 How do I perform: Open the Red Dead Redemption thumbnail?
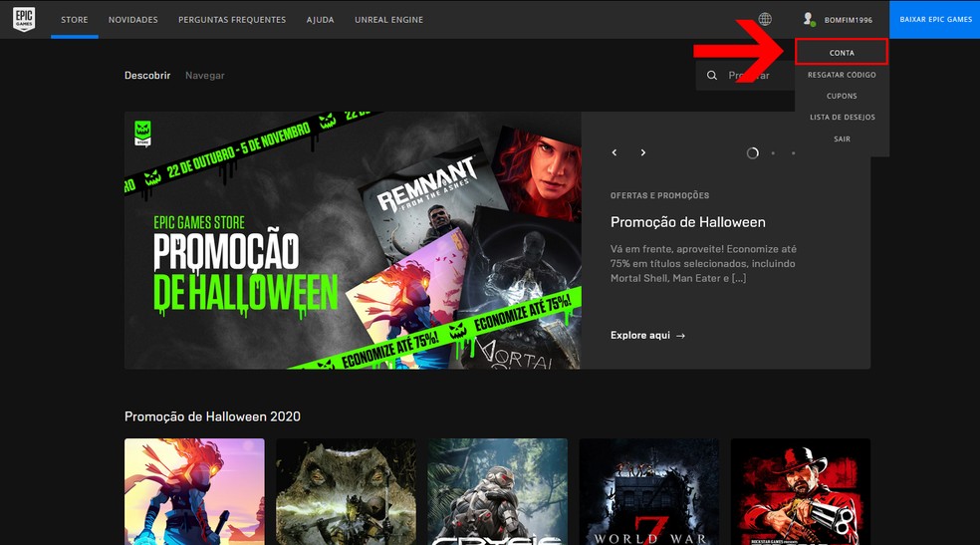(x=801, y=491)
